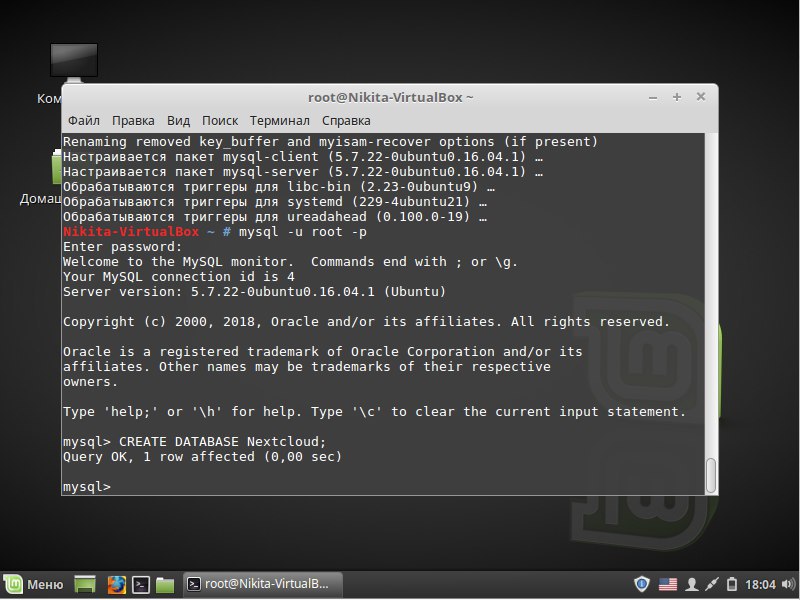The height and width of the screenshot is (600, 800).
Task: Open file manager from panel launcher
Action: coord(165,585)
